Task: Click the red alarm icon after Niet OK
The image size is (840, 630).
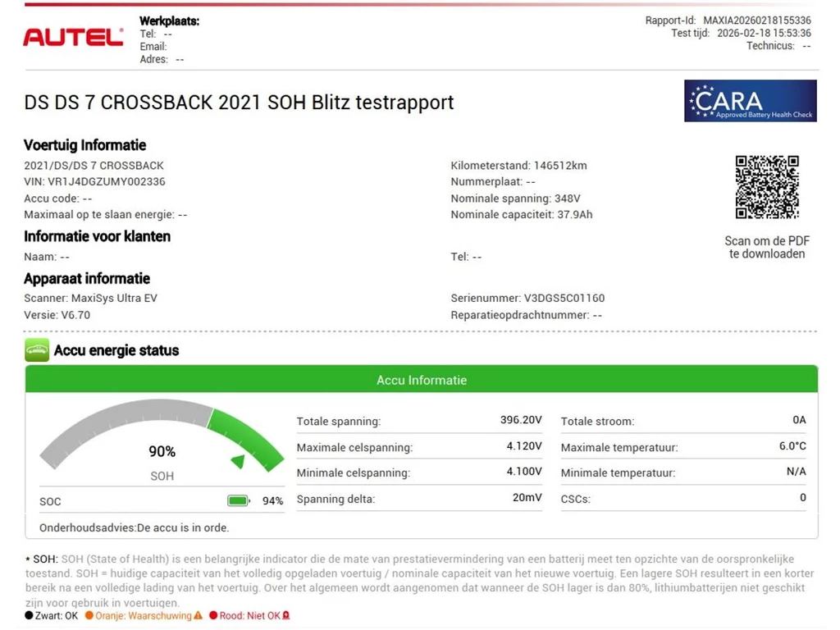Action: click(x=286, y=615)
